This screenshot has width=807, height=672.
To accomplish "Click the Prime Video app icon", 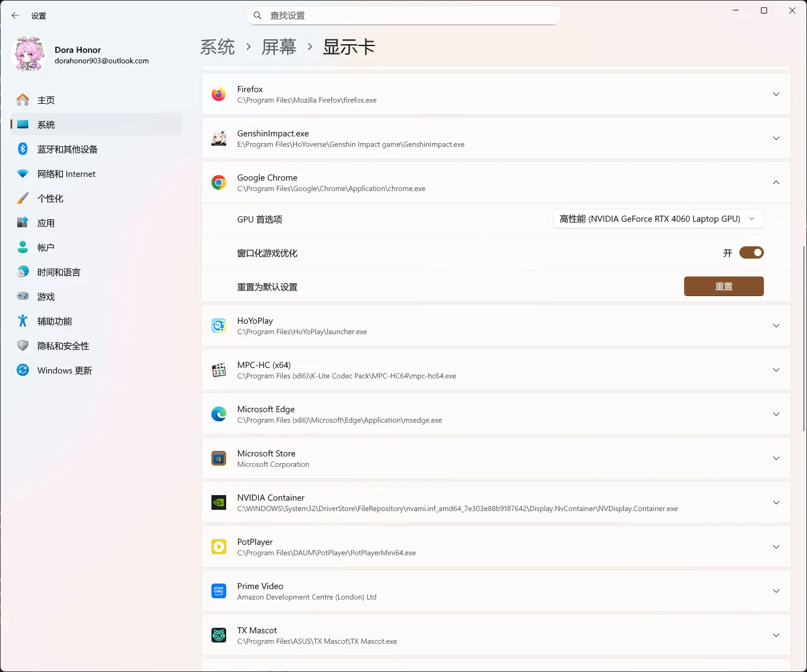I will [x=219, y=591].
